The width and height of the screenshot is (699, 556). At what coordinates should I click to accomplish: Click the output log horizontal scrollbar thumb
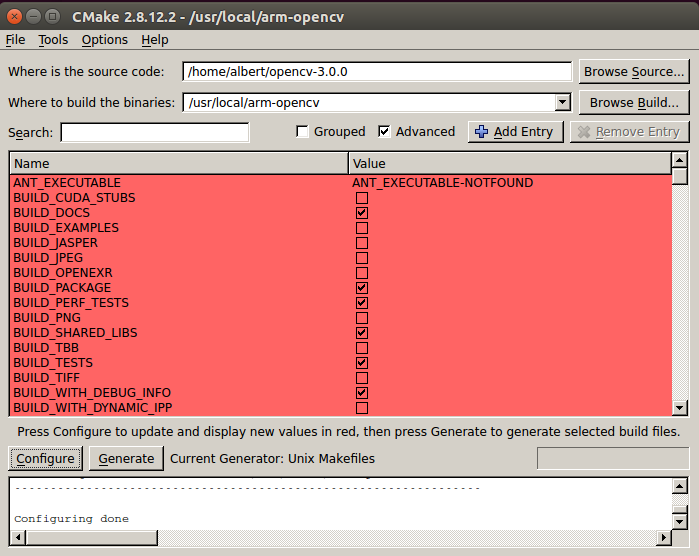(x=91, y=537)
